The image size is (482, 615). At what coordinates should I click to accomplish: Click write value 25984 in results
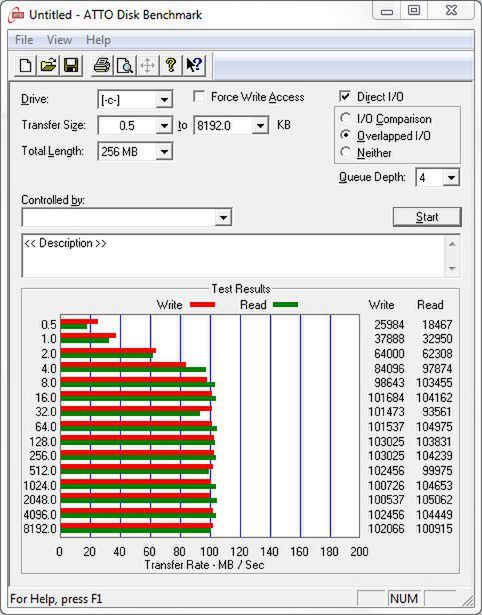[389, 325]
